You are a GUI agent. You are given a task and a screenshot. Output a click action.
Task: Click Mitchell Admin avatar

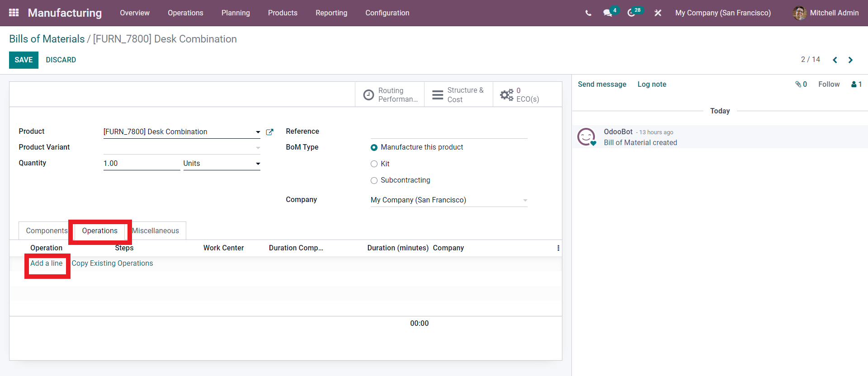pyautogui.click(x=799, y=13)
